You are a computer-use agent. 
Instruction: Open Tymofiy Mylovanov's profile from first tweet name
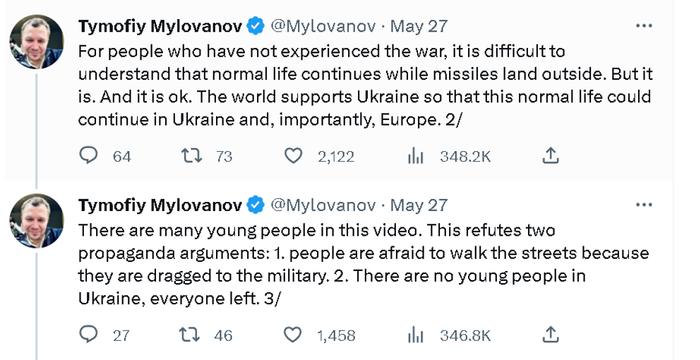click(160, 26)
